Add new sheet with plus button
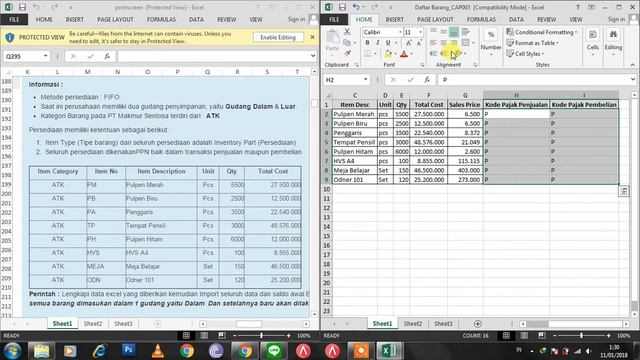Viewport: 640px width, 360px height. 478,324
